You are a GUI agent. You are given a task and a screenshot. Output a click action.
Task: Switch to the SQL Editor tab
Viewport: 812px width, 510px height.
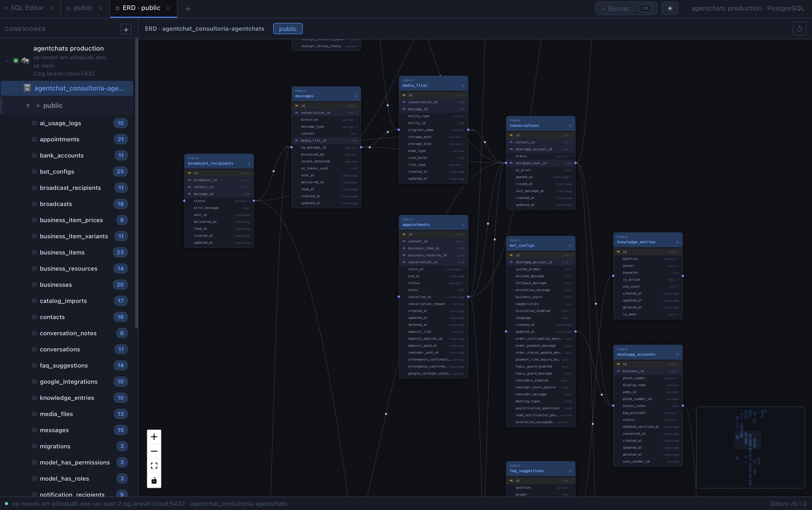[27, 8]
